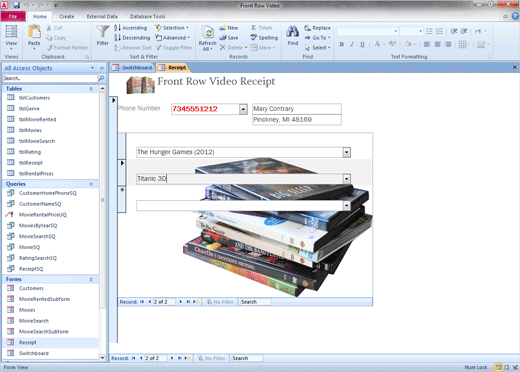This screenshot has width=520, height=372.
Task: Click the Search box in bottom record navigator
Action: click(247, 358)
